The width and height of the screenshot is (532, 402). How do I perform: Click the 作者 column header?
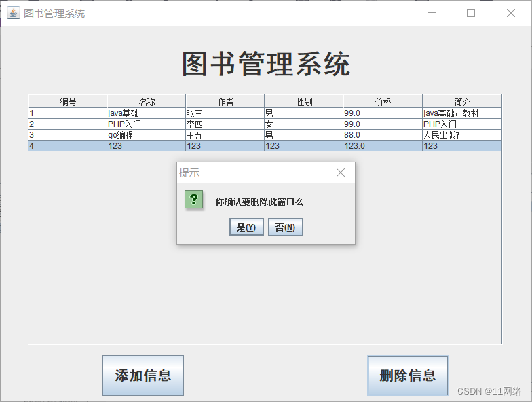[x=225, y=101]
